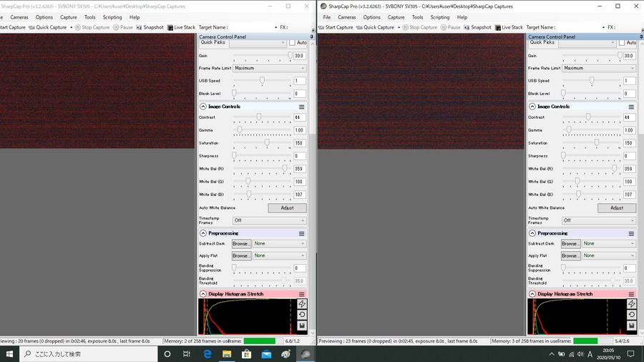644x362 pixels.
Task: Toggle Auto checkbox in left window
Action: tap(292, 43)
